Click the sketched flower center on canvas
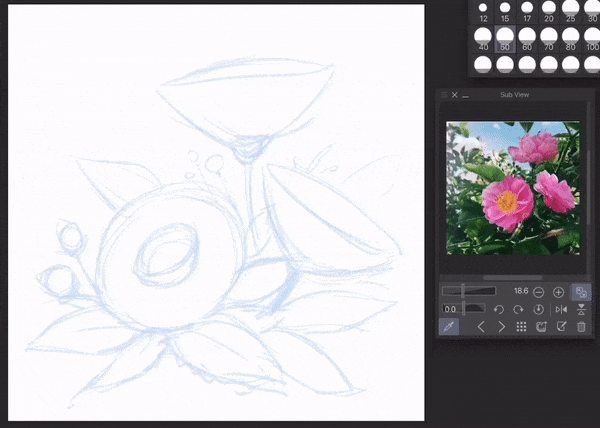 pos(167,255)
